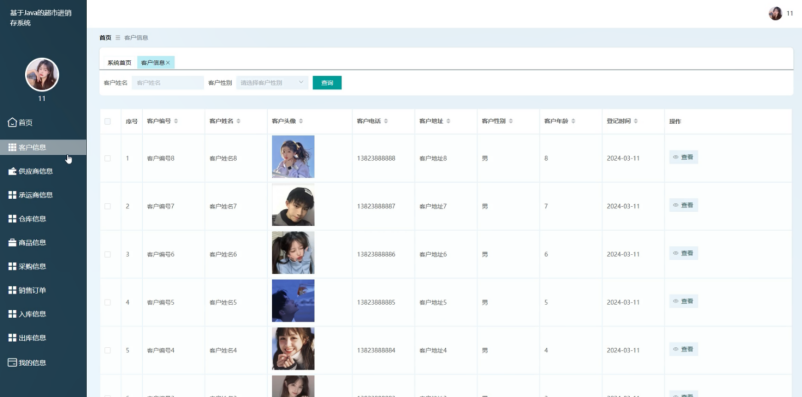
Task: Switch to the 系统首页 tab
Action: click(119, 62)
